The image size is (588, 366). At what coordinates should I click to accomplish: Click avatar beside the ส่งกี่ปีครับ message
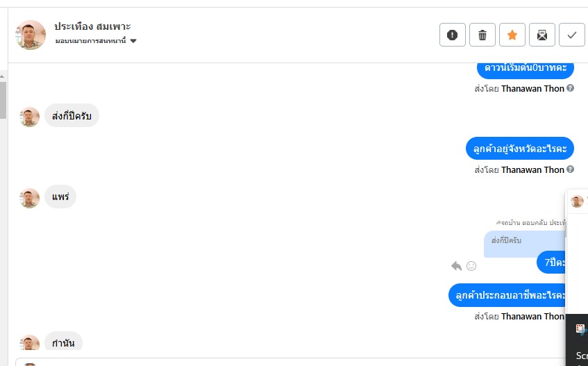tap(30, 117)
